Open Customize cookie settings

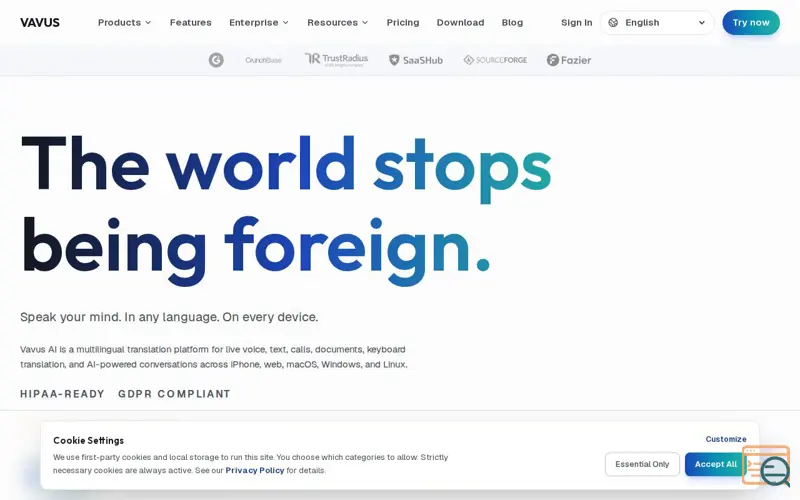coord(726,439)
